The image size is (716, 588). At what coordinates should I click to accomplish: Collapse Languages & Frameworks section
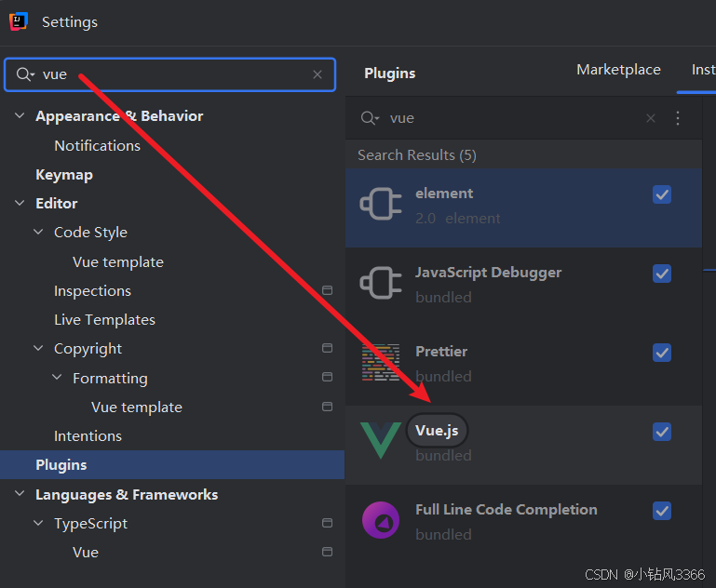20,493
